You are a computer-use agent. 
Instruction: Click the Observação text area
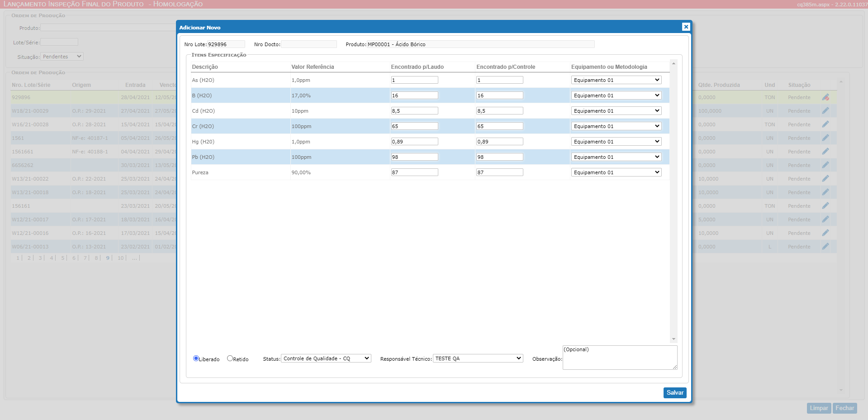(620, 358)
